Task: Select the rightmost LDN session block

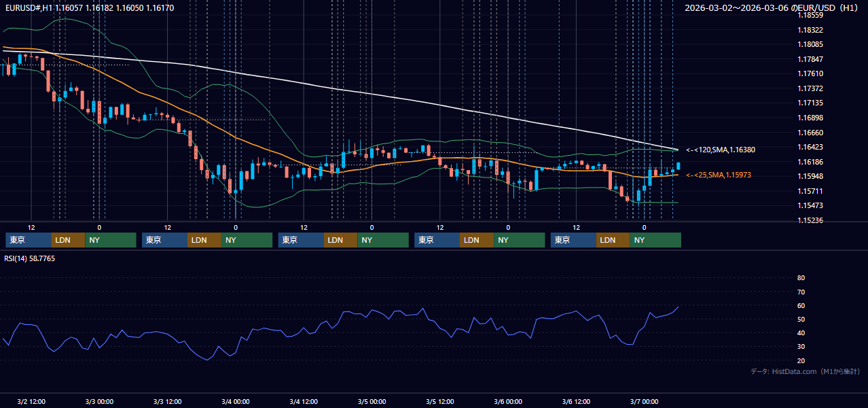Action: 613,240
